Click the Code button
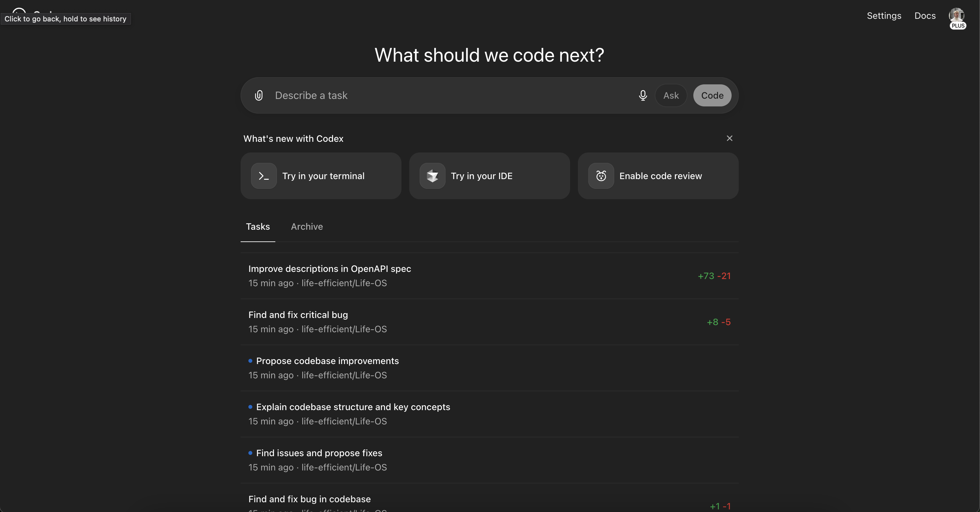Image resolution: width=980 pixels, height=512 pixels. tap(712, 95)
